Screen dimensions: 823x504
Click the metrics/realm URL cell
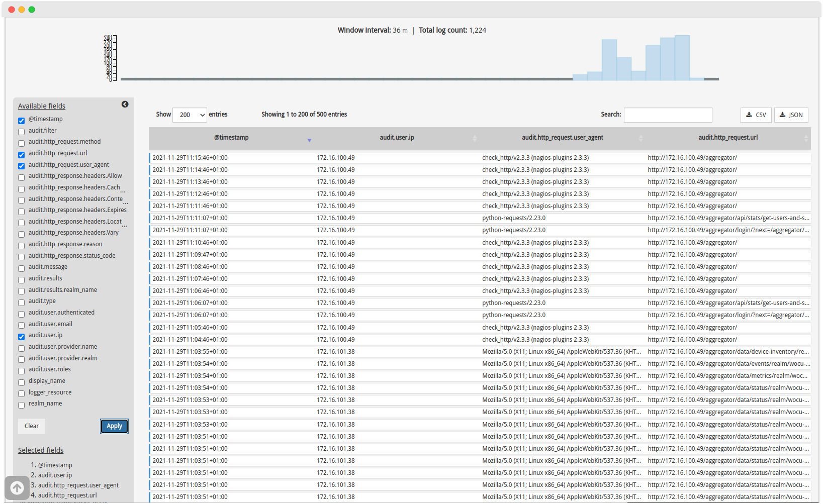pos(727,376)
